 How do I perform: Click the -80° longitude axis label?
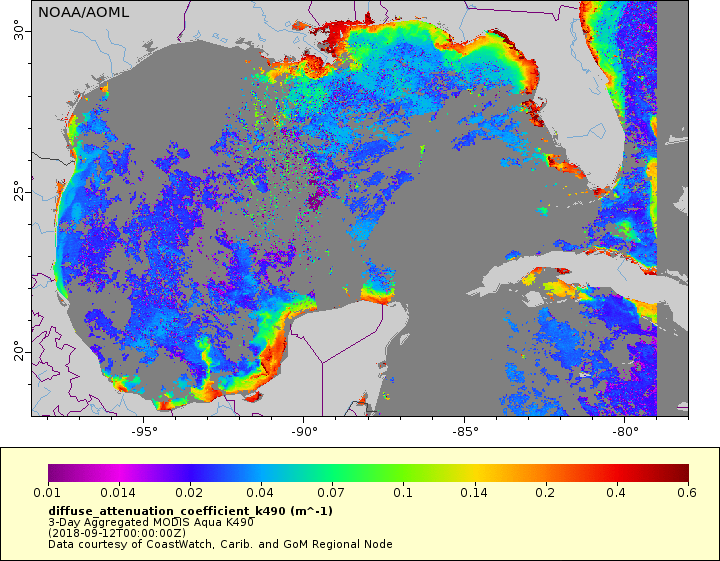click(x=624, y=432)
